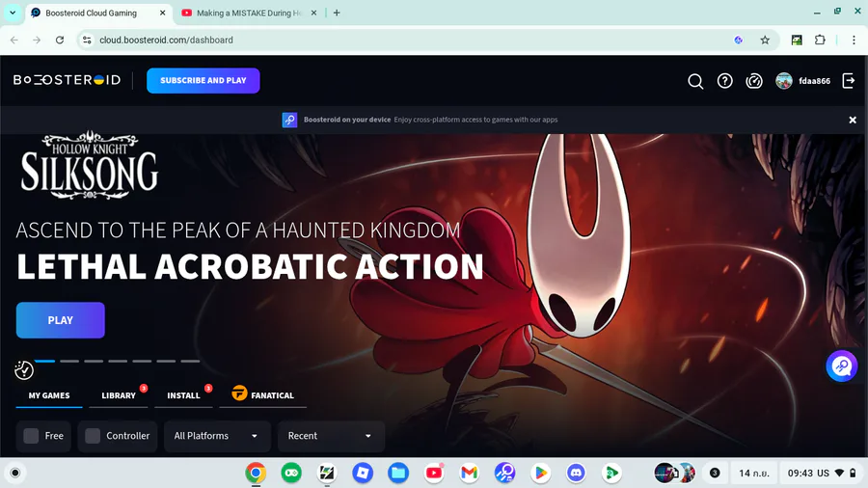Click the Google Lens icon in address bar
Screen dimensions: 868x488
738,40
